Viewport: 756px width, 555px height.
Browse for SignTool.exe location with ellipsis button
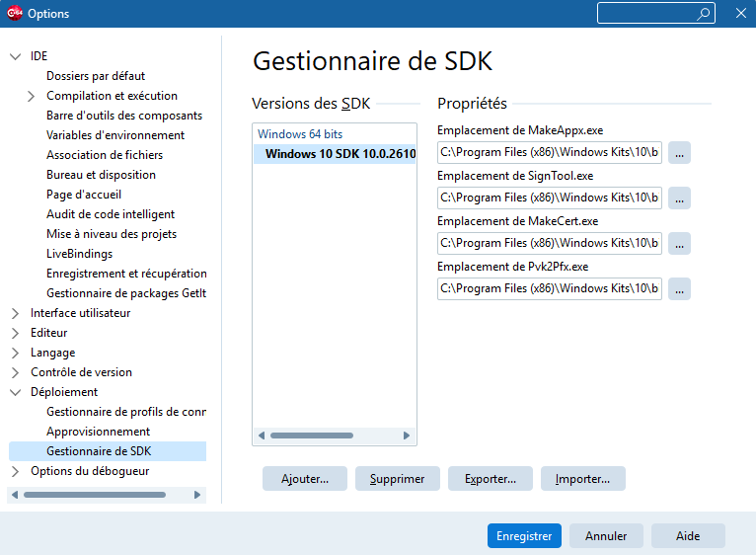click(679, 198)
